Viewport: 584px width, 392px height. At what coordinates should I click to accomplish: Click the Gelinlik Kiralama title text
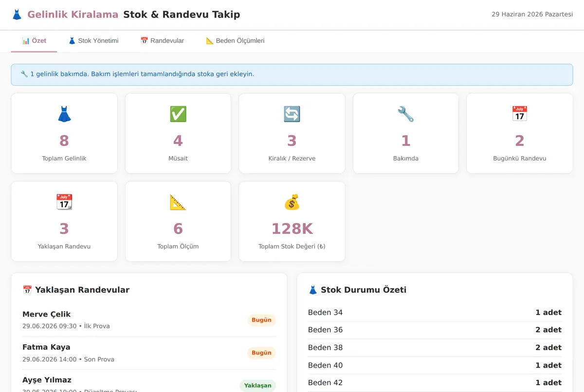tap(73, 15)
